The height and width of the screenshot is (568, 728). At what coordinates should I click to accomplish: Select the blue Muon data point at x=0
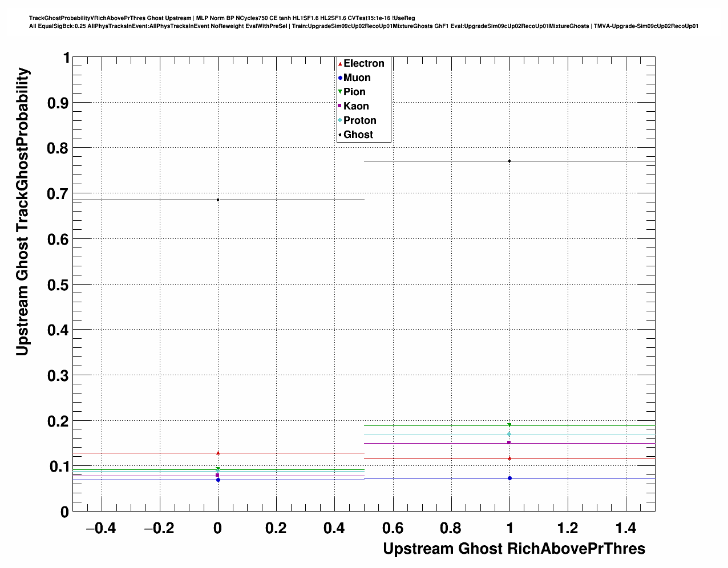[x=218, y=480]
